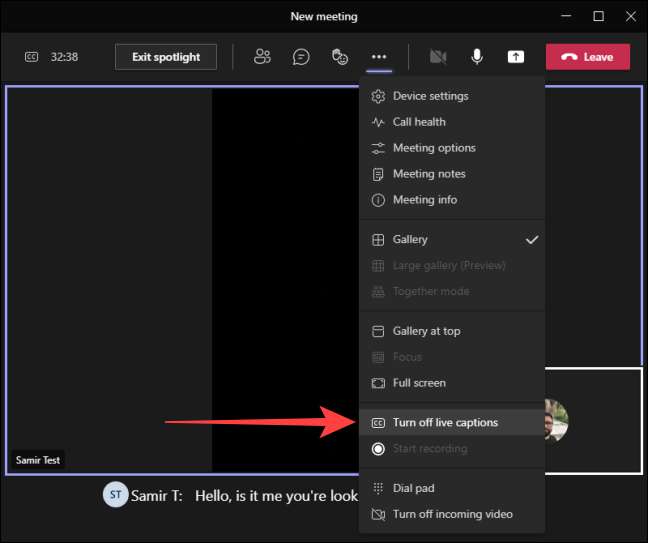Click the reactions icon in toolbar
The image size is (648, 543).
pos(340,57)
